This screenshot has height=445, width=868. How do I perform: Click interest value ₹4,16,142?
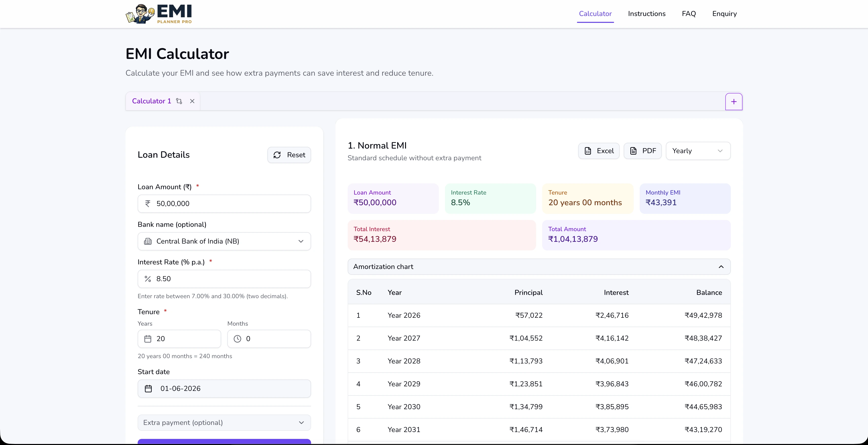[612, 339]
